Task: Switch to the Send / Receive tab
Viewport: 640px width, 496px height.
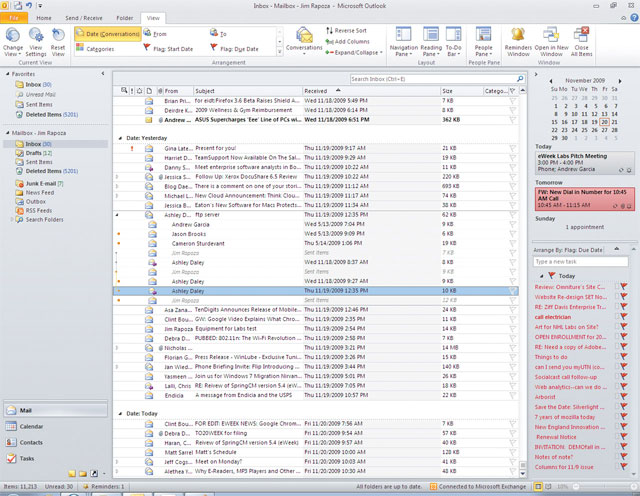Action: 84,18
